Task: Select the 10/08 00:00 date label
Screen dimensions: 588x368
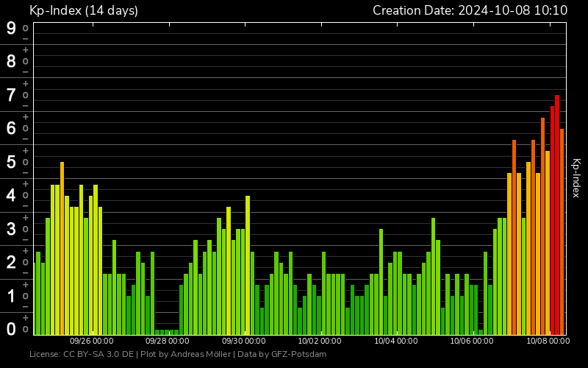Action: coord(548,341)
